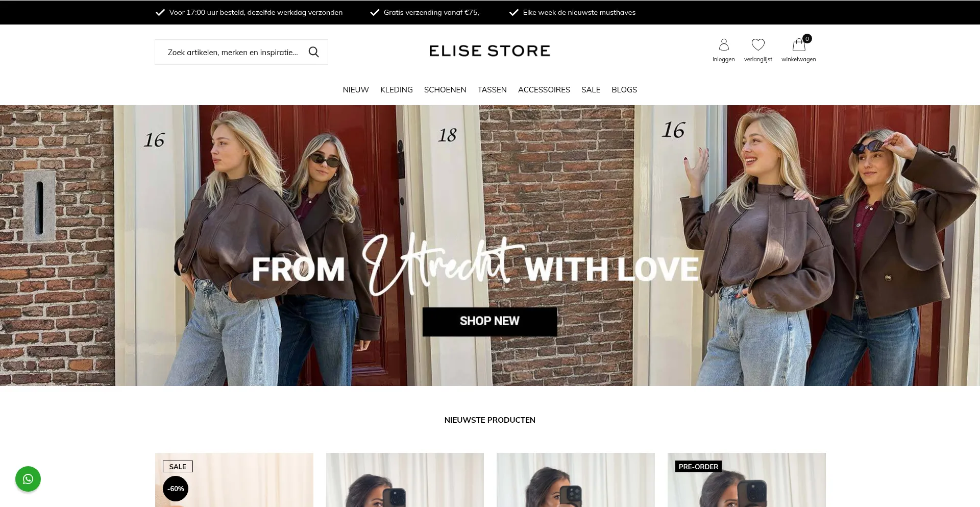Open the inloggen account icon

pos(724,45)
